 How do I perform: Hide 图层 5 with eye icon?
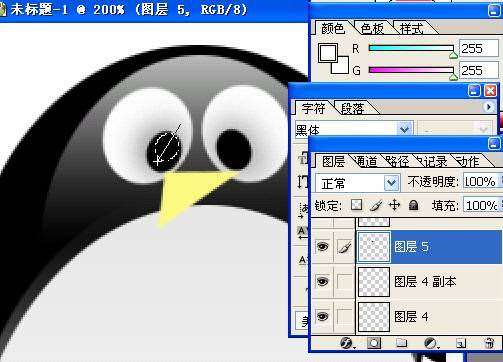tap(322, 246)
